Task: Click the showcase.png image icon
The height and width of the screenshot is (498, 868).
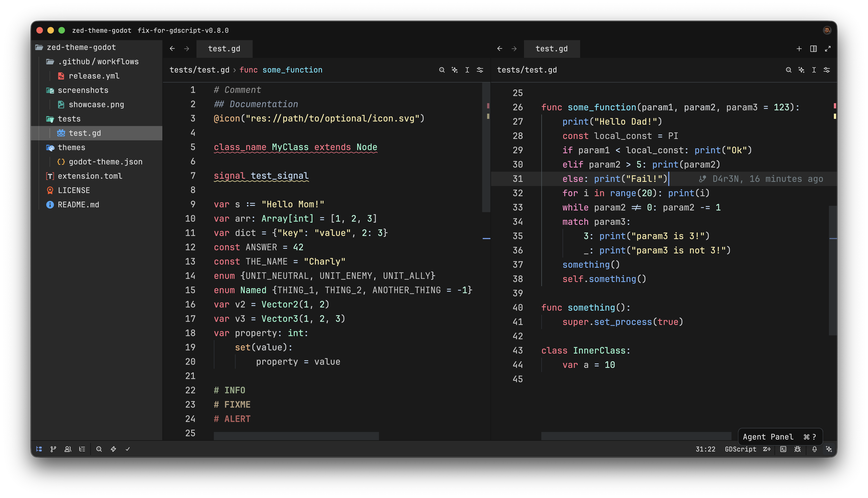Action: 61,104
